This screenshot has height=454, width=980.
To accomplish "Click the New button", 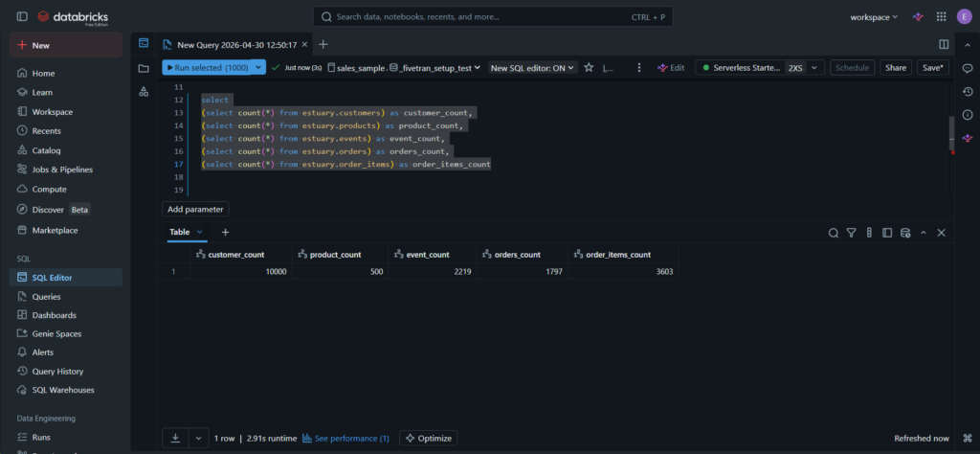I will point(66,45).
